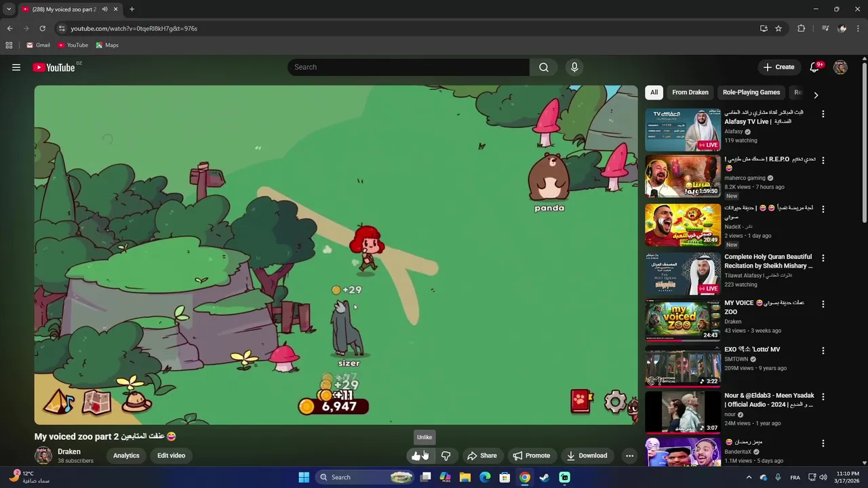
Task: Click the search magnifier button
Action: [544, 67]
